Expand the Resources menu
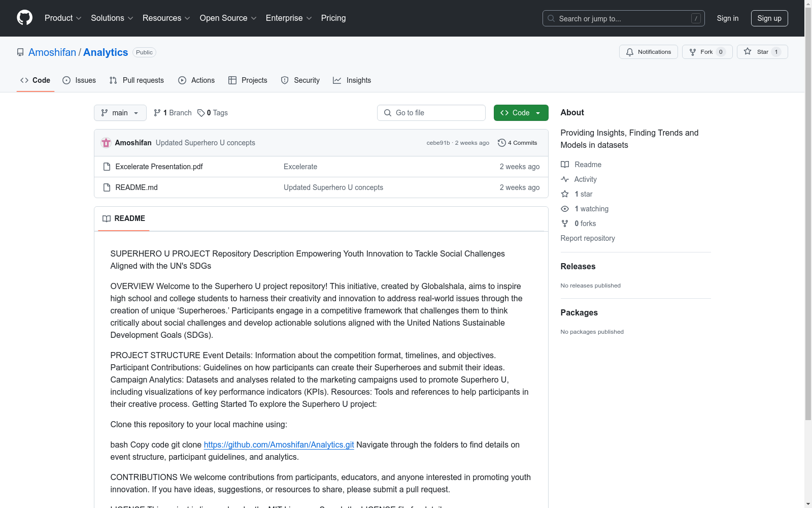812x508 pixels. pyautogui.click(x=166, y=18)
